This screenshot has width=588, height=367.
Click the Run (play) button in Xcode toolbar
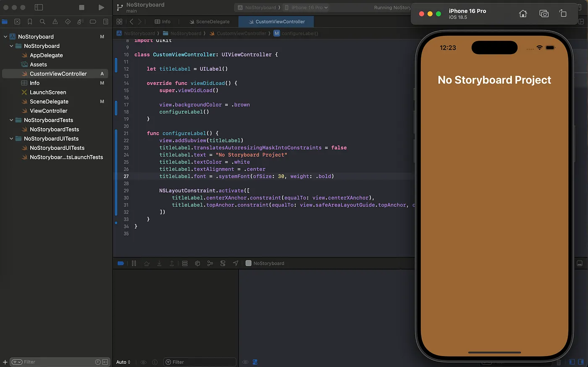click(x=101, y=8)
